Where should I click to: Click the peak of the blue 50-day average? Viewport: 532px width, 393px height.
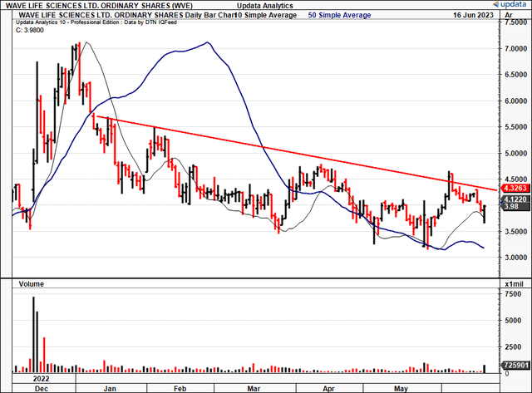tap(207, 42)
